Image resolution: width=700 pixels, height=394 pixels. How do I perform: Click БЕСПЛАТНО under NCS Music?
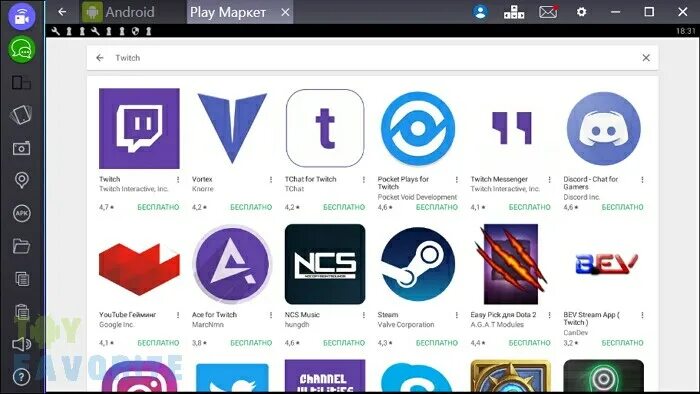[x=344, y=343]
